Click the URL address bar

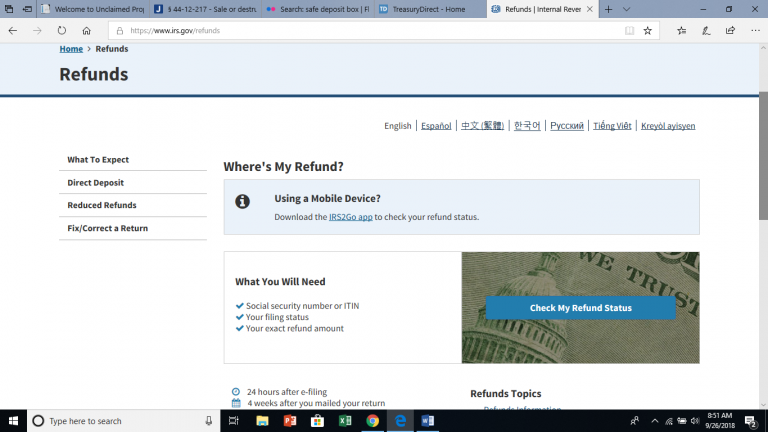pyautogui.click(x=370, y=30)
